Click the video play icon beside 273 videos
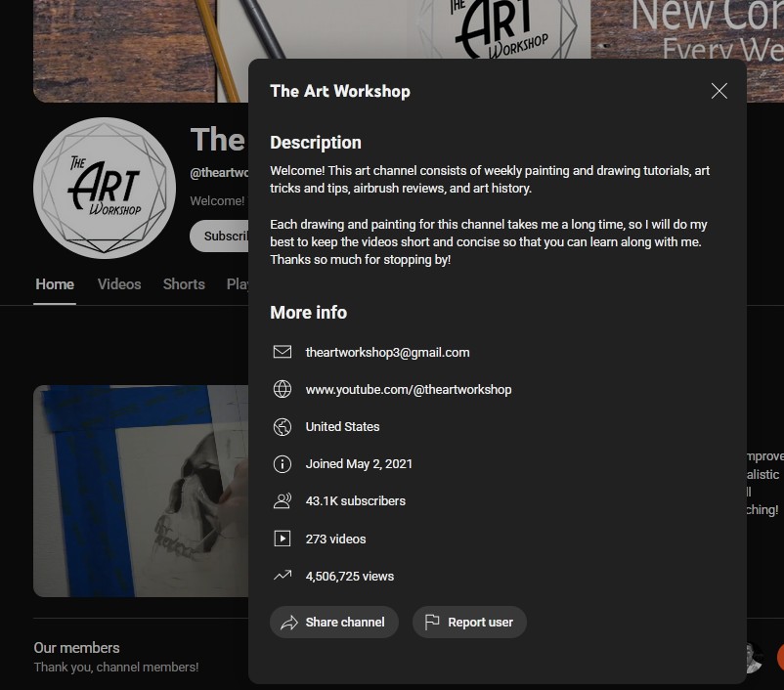Viewport: 784px width, 690px height. 283,539
